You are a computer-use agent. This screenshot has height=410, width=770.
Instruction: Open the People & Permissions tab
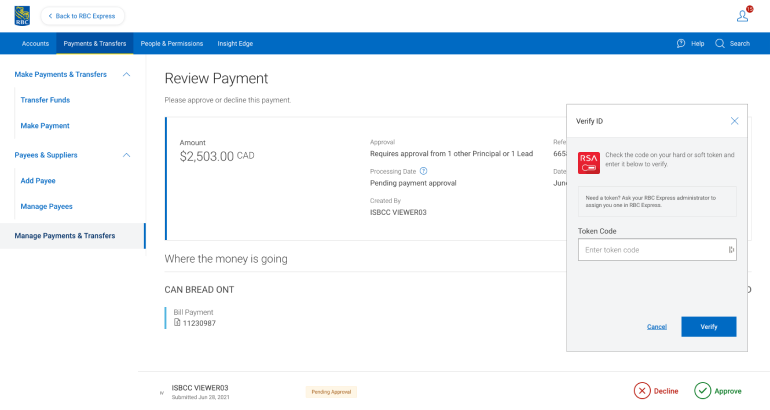(x=171, y=44)
